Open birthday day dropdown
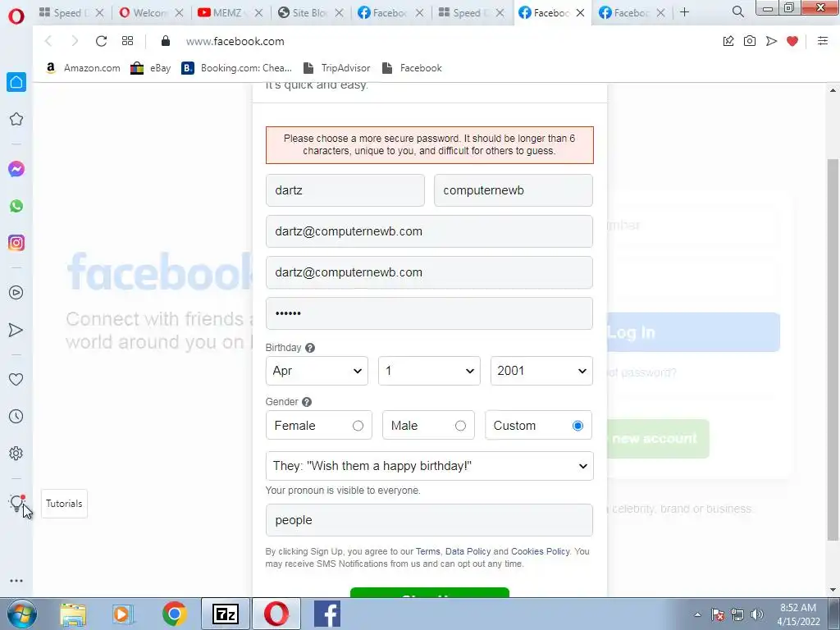 (x=429, y=371)
